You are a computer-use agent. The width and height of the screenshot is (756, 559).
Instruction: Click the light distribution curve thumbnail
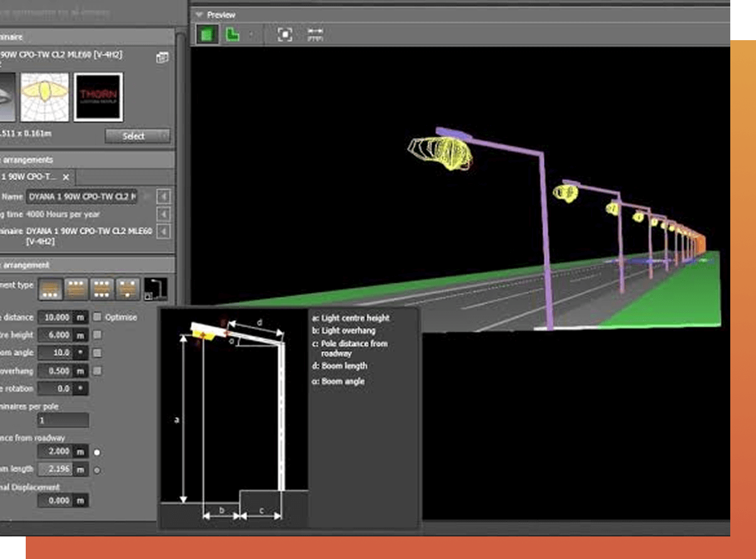(45, 97)
